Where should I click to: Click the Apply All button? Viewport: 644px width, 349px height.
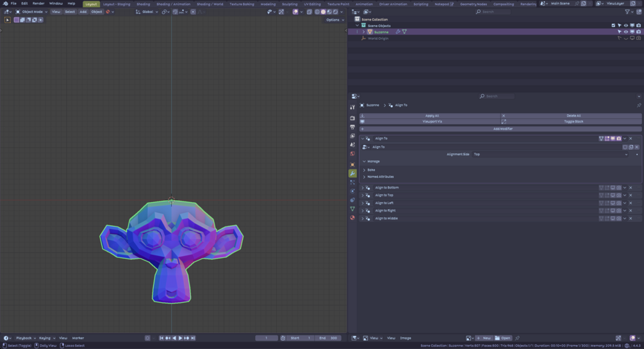click(x=430, y=116)
